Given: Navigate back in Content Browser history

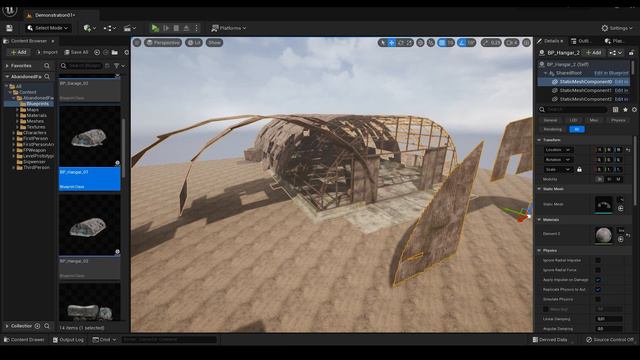Looking at the screenshot, I should click(97, 52).
